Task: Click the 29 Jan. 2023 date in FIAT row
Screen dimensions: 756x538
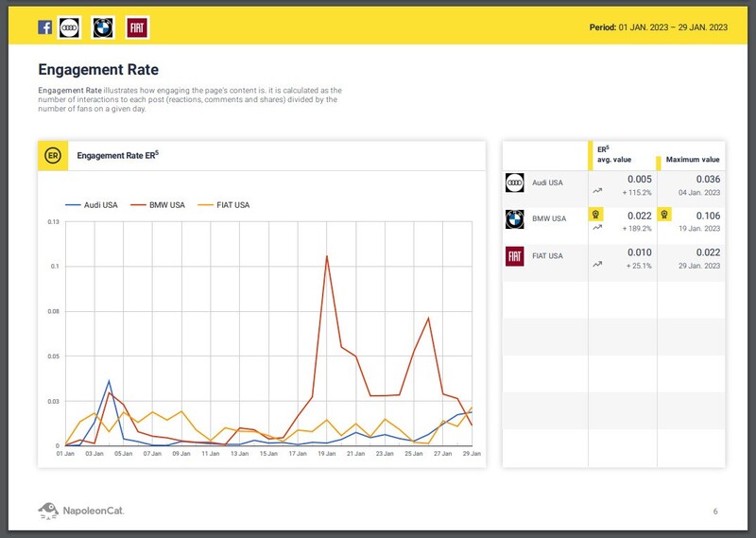Action: click(x=699, y=266)
